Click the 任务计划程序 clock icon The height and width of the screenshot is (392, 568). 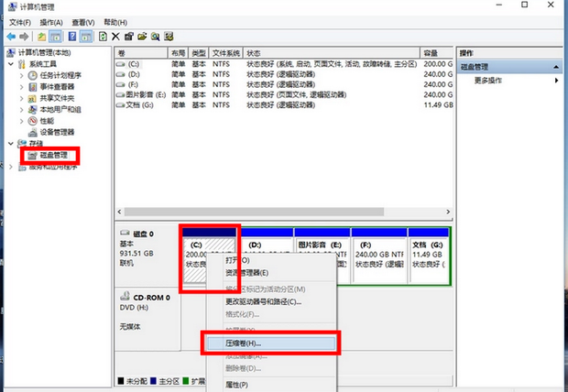[x=33, y=75]
